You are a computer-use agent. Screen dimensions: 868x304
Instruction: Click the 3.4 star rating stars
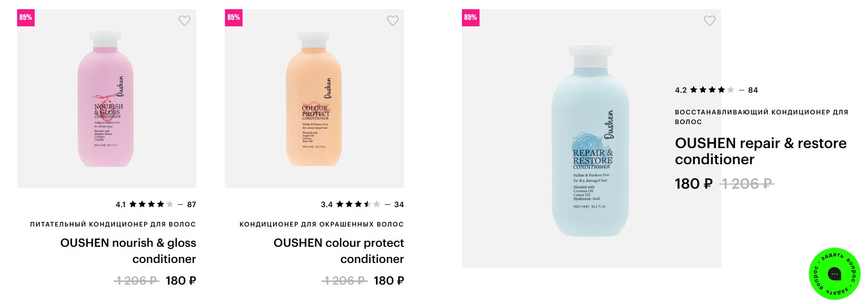pos(358,204)
